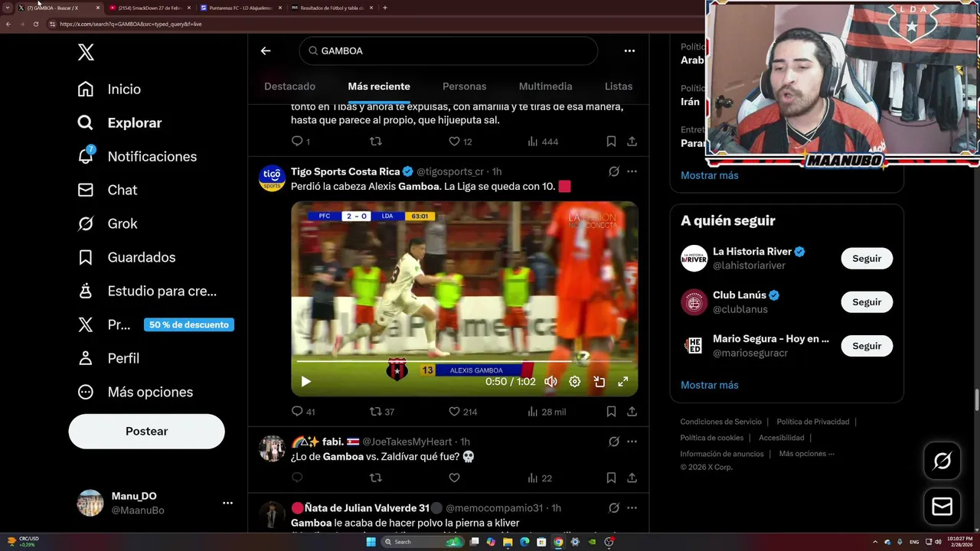Open account menu dots next to Manu_DO

[x=227, y=503]
